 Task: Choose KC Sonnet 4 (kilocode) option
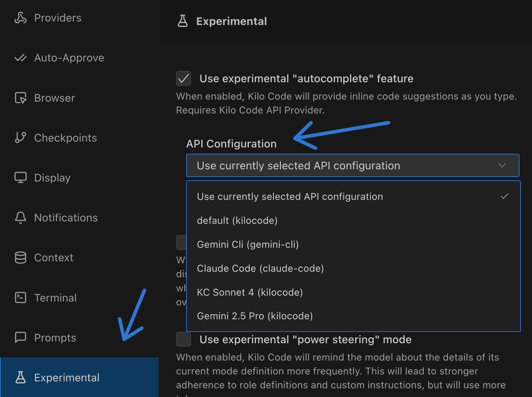click(x=353, y=292)
